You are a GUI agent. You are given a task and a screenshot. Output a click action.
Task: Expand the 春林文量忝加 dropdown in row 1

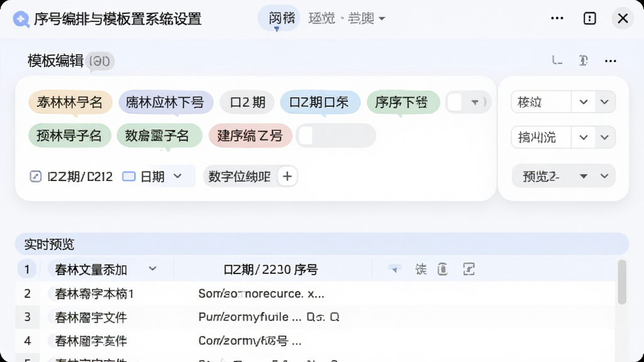[152, 269]
